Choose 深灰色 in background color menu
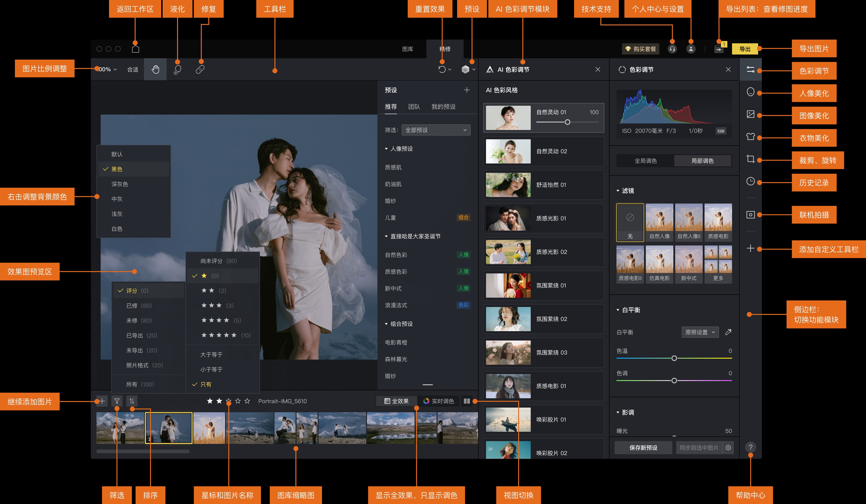This screenshot has width=866, height=504. click(120, 184)
